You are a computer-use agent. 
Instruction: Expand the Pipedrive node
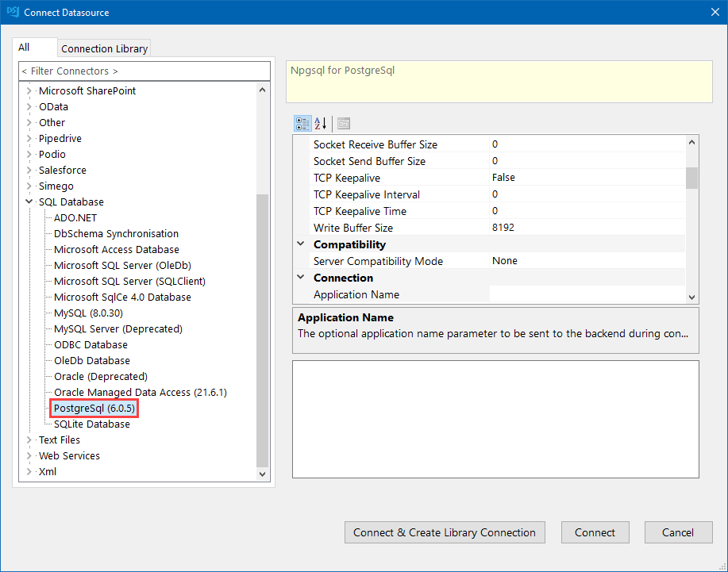click(x=29, y=138)
